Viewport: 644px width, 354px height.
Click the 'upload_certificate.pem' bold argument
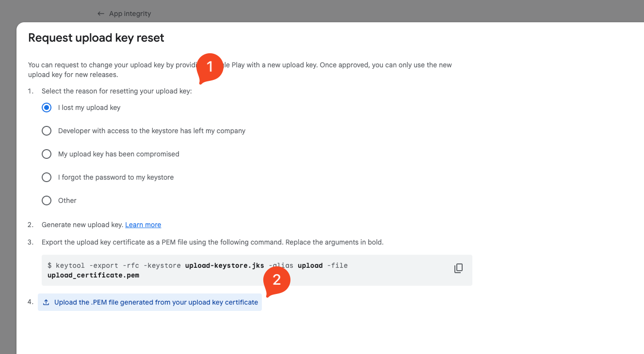[93, 275]
